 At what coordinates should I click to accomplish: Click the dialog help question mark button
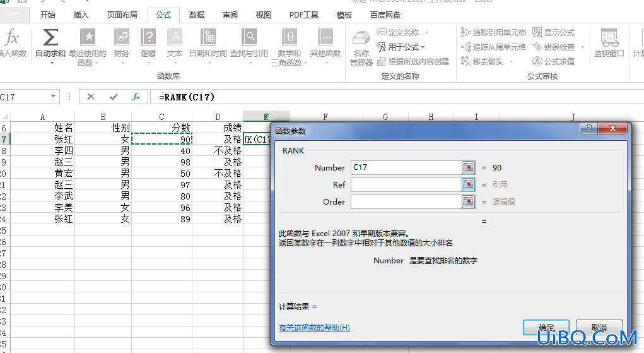tap(588, 128)
